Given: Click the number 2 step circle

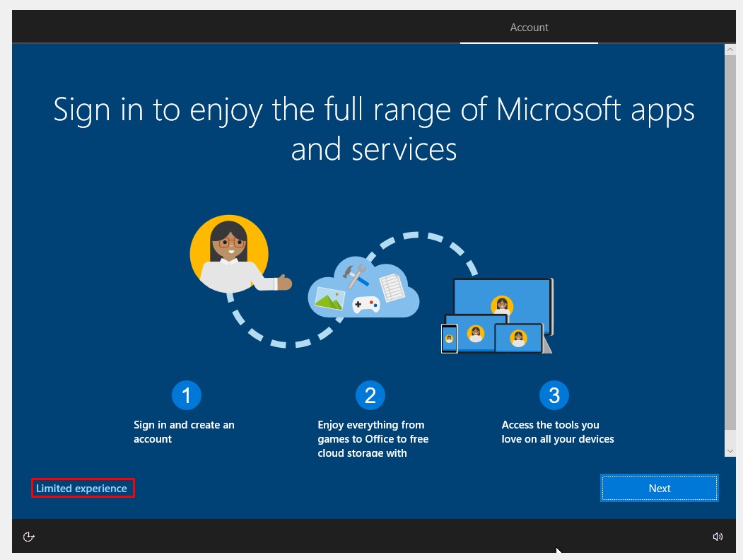Looking at the screenshot, I should pos(370,395).
